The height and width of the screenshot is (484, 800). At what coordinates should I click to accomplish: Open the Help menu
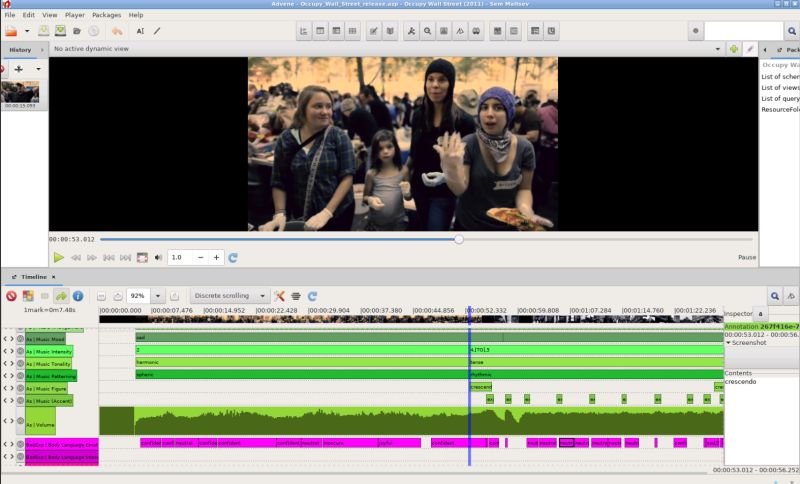point(136,15)
